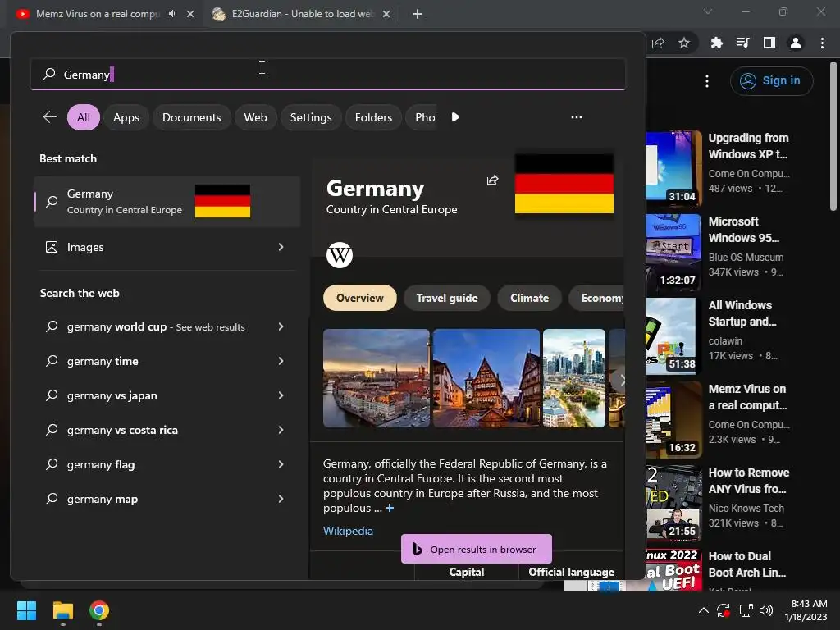Open the Chrome profile icon
Image resolution: width=840 pixels, height=630 pixels.
[x=796, y=43]
